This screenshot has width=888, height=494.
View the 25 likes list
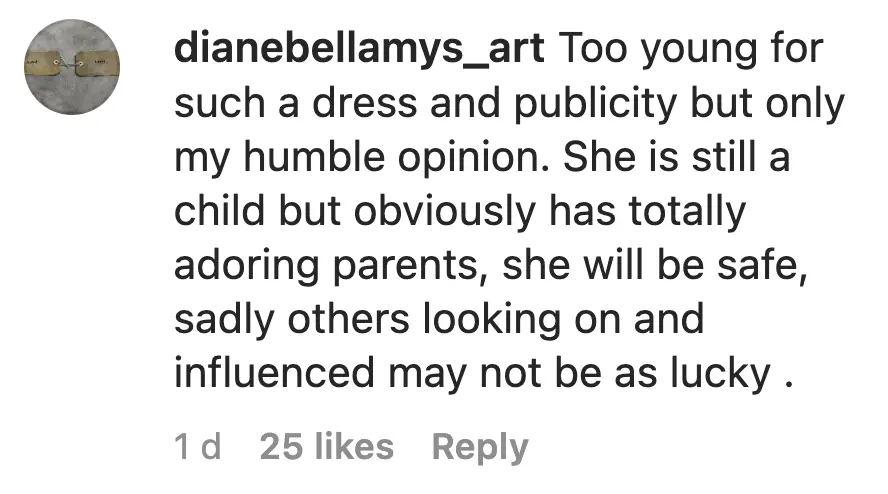[x=326, y=447]
